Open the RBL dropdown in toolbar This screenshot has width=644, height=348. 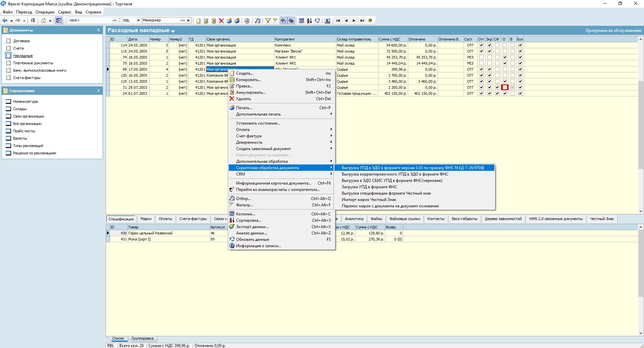pyautogui.click(x=138, y=20)
